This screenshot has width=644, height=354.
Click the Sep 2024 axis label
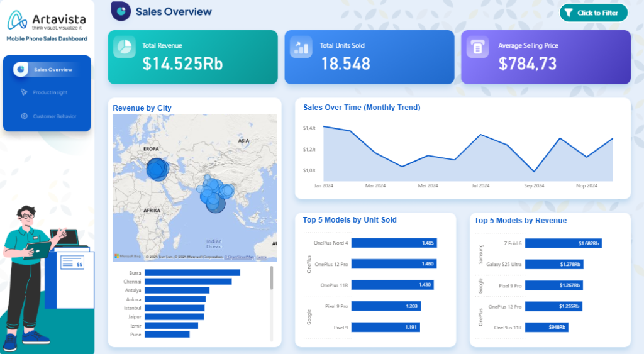tap(534, 185)
